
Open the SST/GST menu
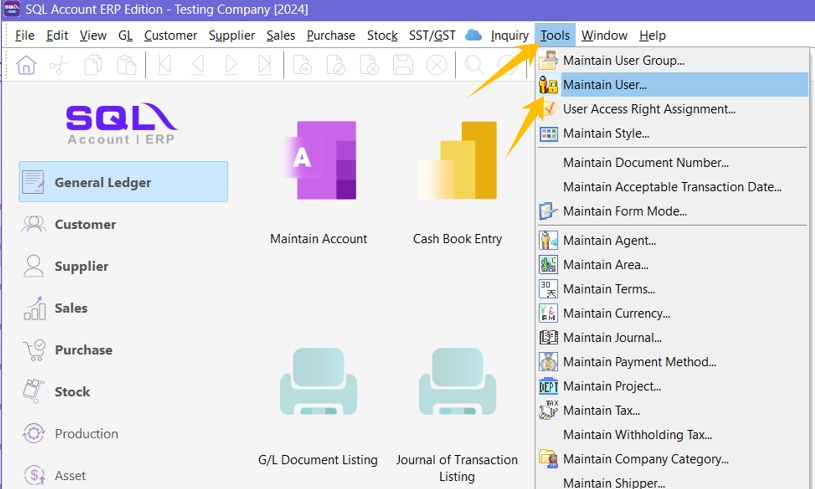click(432, 36)
